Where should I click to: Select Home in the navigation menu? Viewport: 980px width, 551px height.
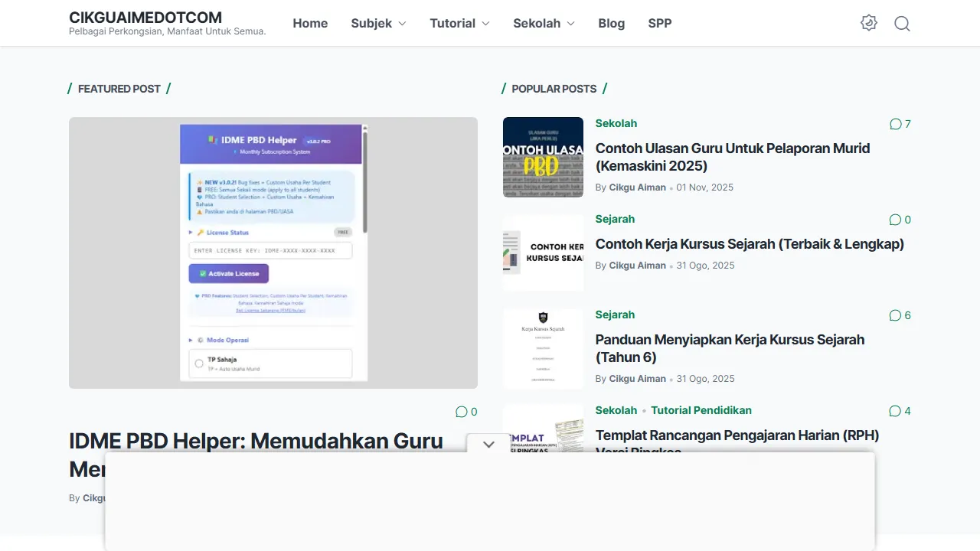tap(310, 23)
